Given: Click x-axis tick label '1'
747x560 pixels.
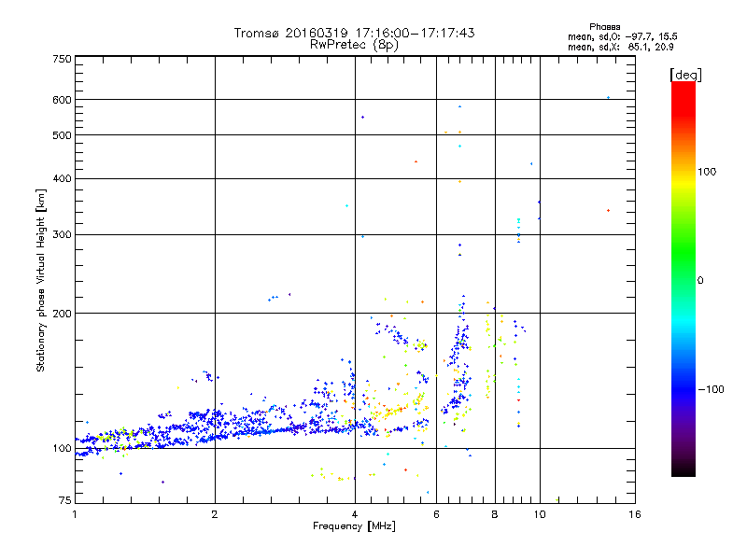Looking at the screenshot, I should (x=75, y=514).
